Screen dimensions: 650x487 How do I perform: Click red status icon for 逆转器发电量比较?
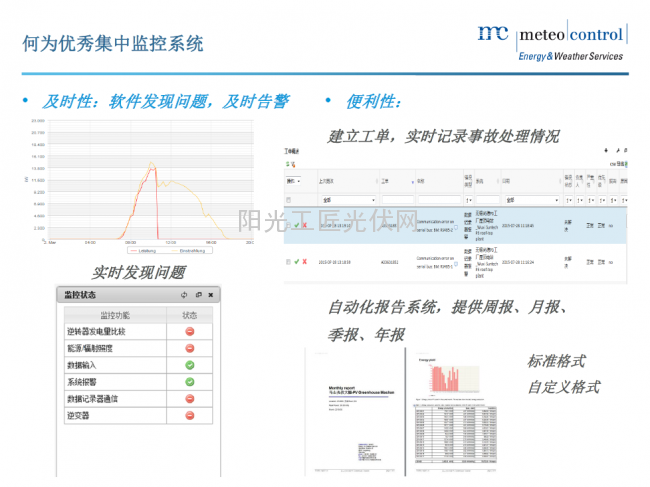(190, 332)
